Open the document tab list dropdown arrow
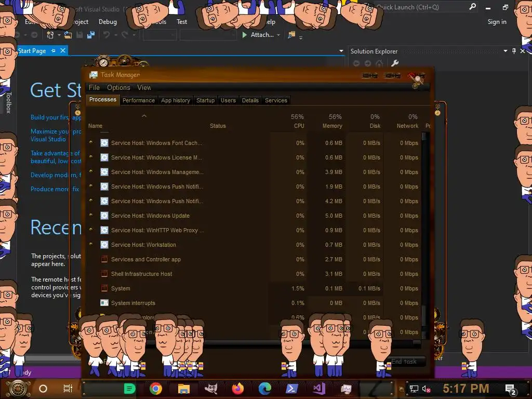The image size is (532, 399). (x=341, y=51)
